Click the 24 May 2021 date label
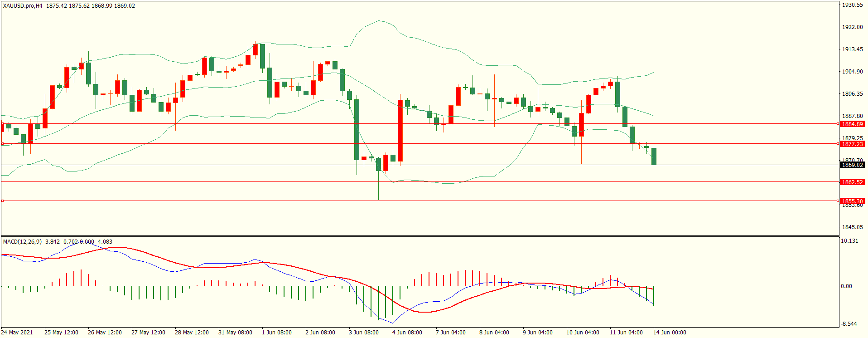Screen dimensions: 868x338 (17, 333)
